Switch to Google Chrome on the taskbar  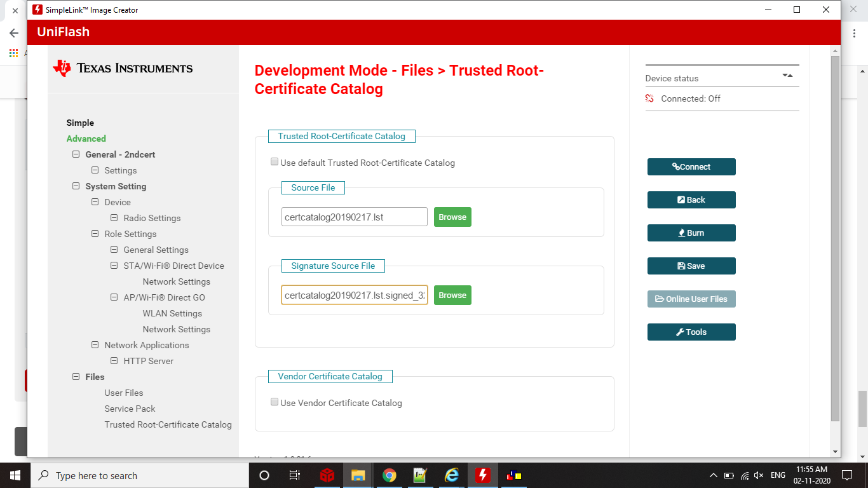(390, 475)
